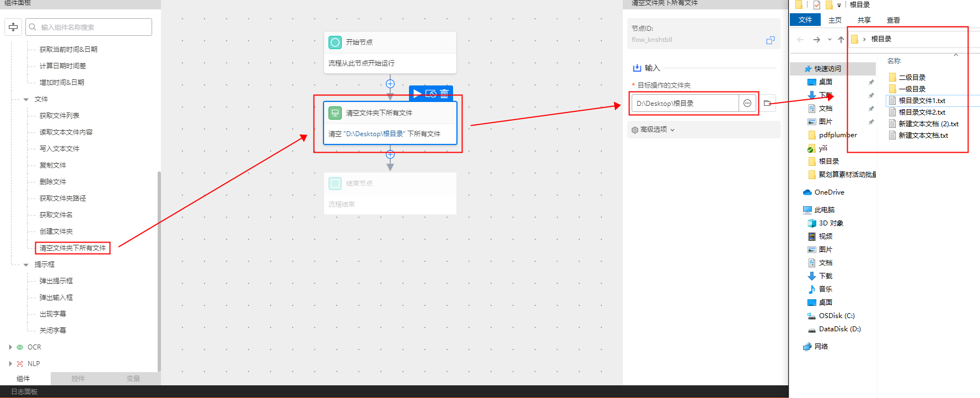Expand 高级选项 advanced options
The image size is (980, 398).
point(653,130)
